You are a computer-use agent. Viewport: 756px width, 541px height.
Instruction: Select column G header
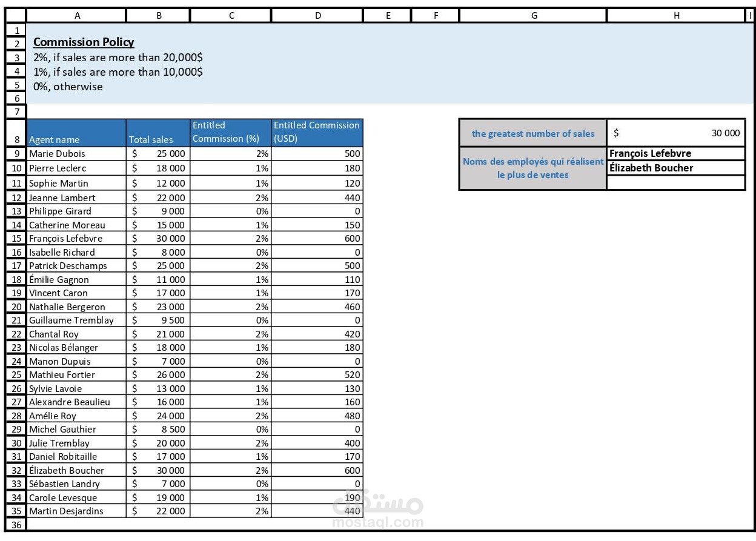tap(534, 16)
